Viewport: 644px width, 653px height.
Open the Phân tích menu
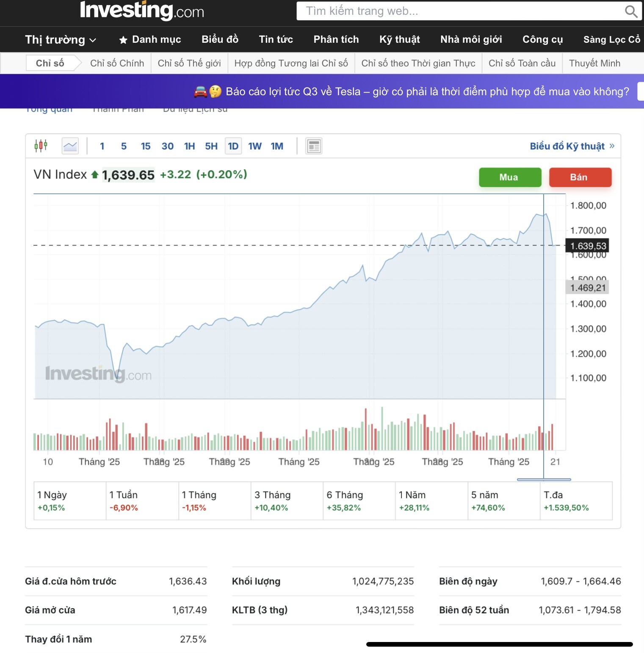click(x=336, y=39)
